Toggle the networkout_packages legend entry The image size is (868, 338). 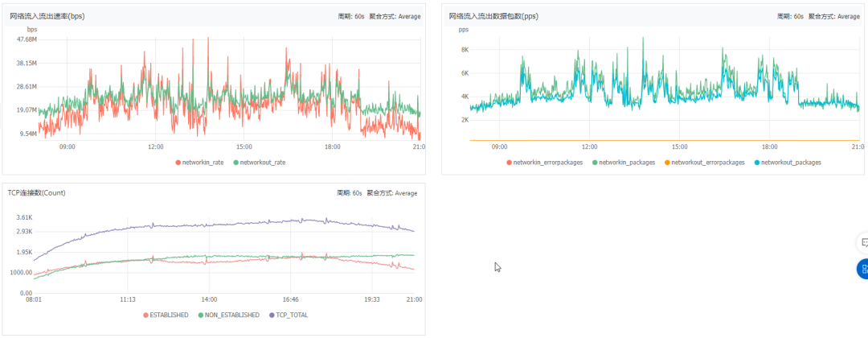787,162
